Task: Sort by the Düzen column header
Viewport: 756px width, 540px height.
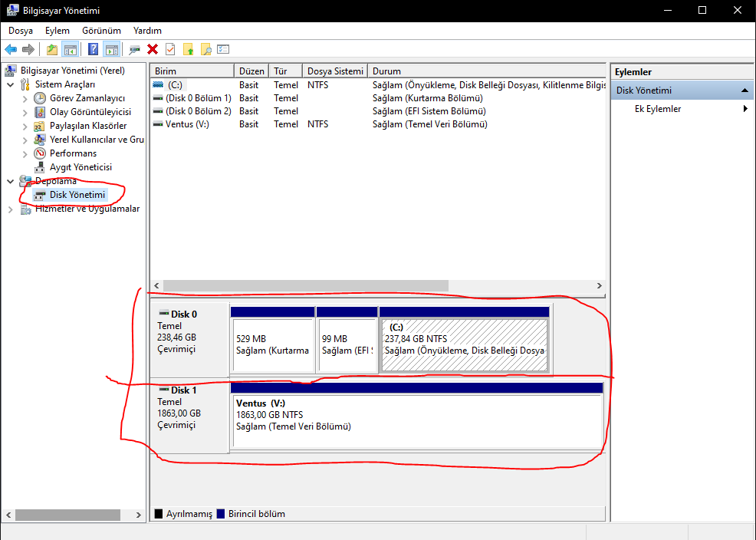Action: pyautogui.click(x=251, y=71)
